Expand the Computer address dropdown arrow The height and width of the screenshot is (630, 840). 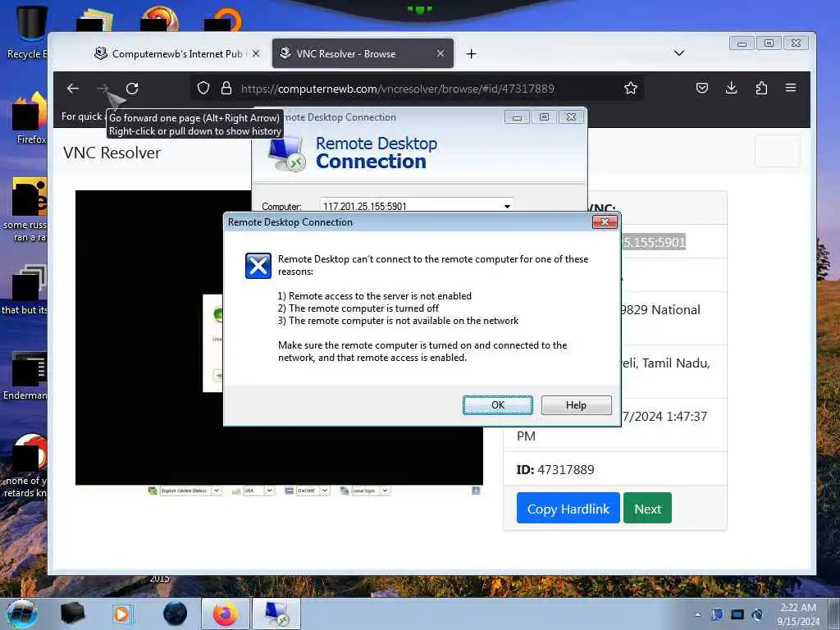click(507, 206)
